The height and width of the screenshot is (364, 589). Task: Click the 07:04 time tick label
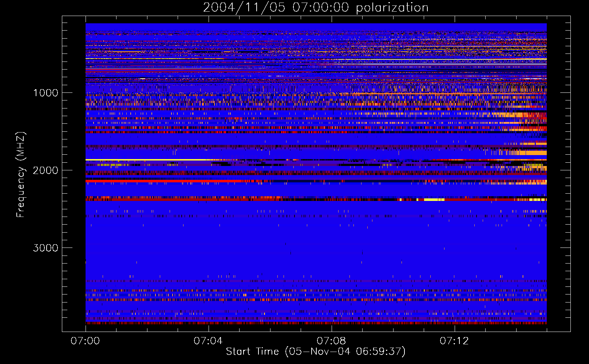pyautogui.click(x=208, y=341)
